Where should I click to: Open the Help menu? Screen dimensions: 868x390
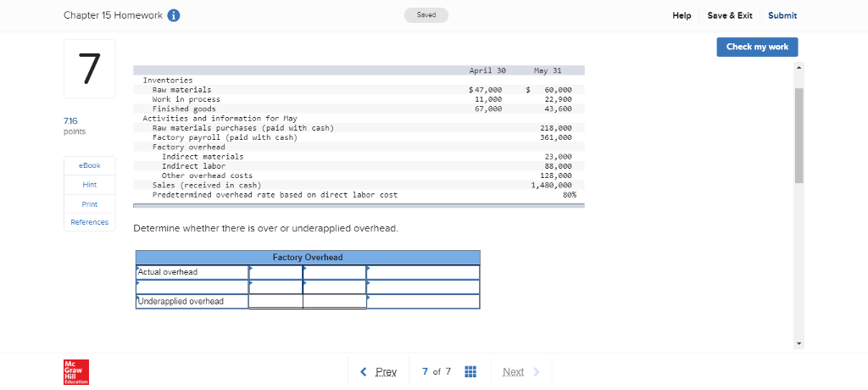pos(682,15)
